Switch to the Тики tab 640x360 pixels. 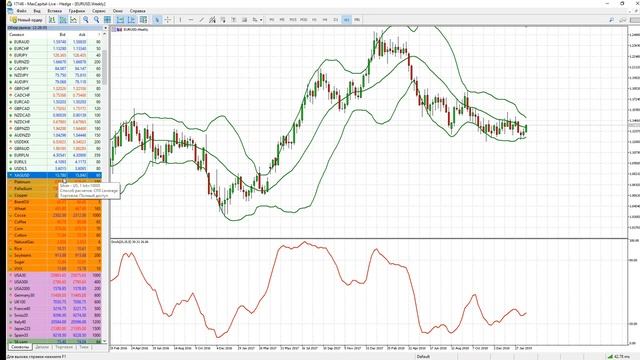84,347
